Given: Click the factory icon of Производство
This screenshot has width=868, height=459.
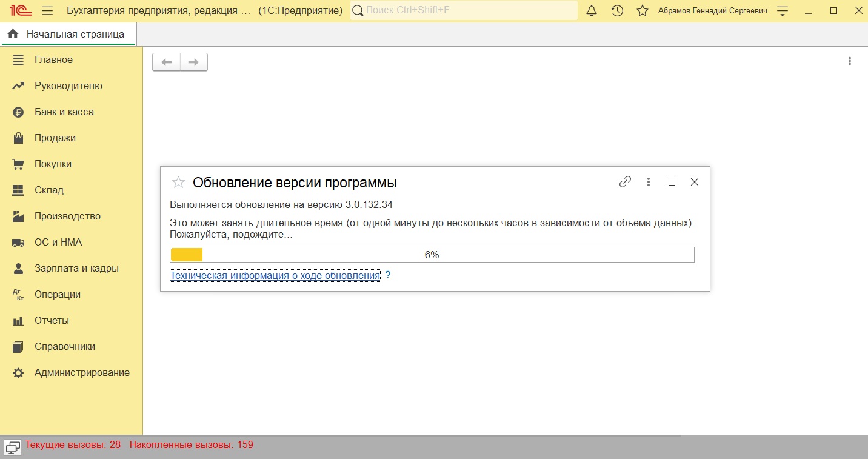Looking at the screenshot, I should (18, 216).
